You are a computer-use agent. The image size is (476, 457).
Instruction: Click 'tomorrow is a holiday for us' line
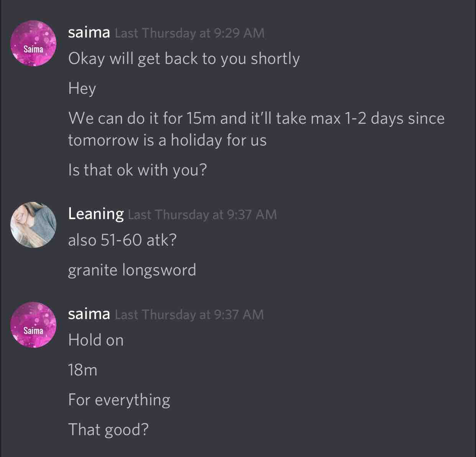point(167,140)
